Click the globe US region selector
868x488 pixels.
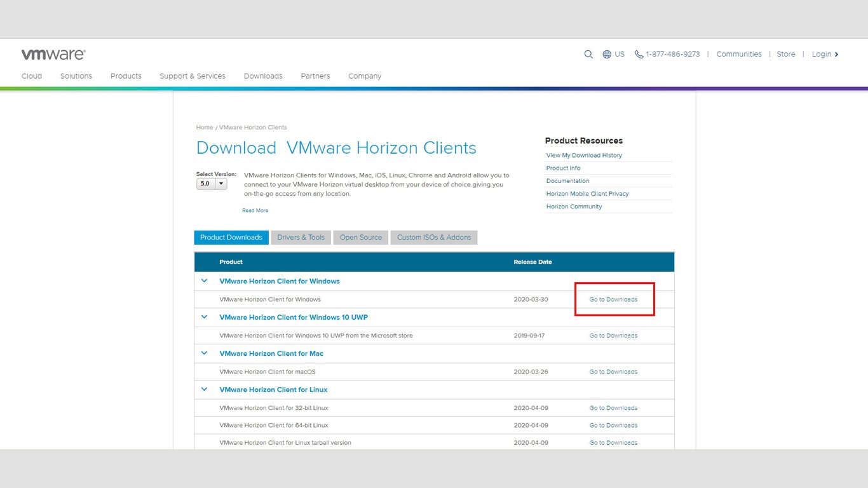click(x=614, y=55)
